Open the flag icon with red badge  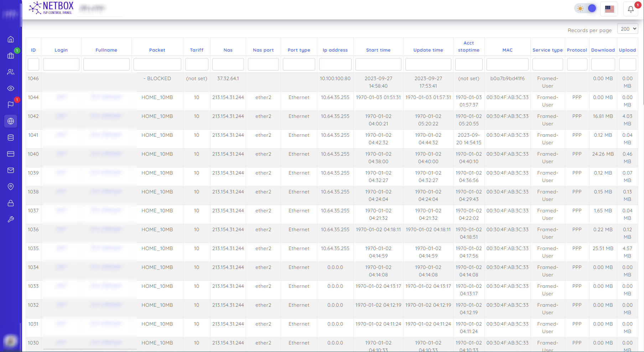11,105
